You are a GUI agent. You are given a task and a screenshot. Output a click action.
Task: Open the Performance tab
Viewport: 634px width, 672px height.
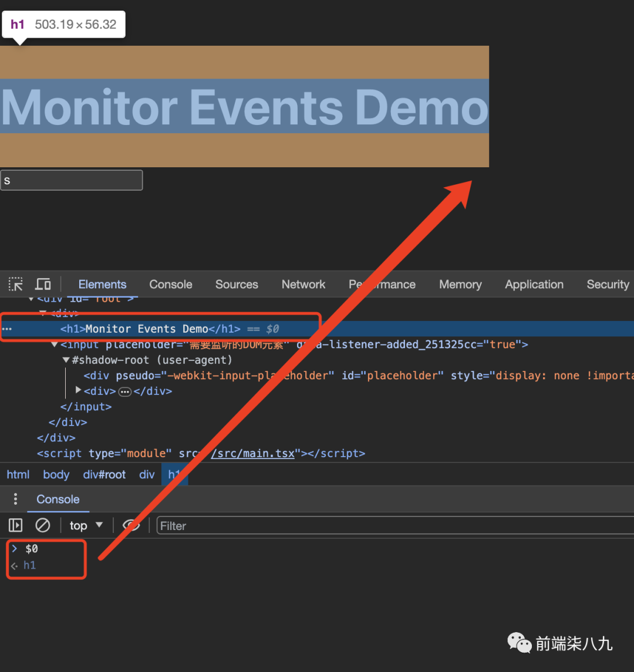tap(382, 284)
